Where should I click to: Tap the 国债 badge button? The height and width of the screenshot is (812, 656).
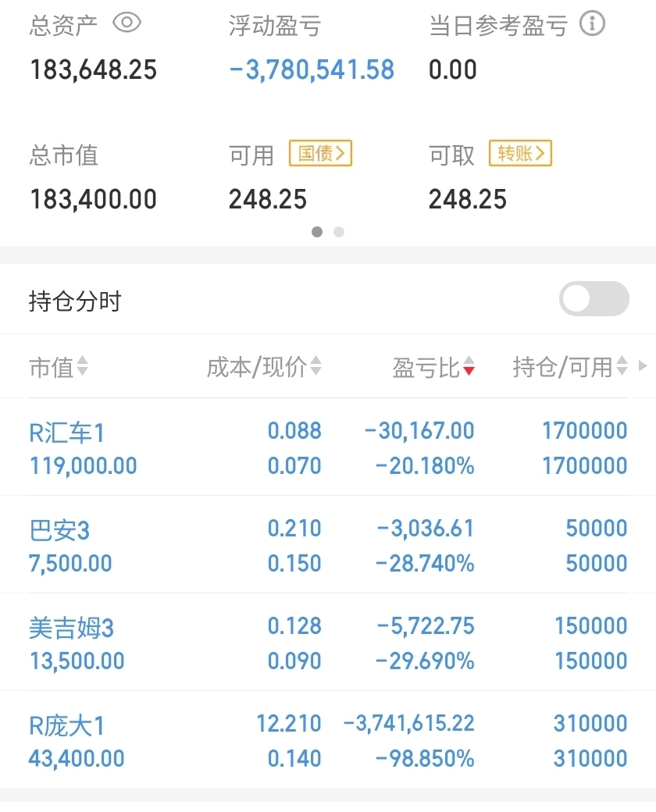point(320,153)
